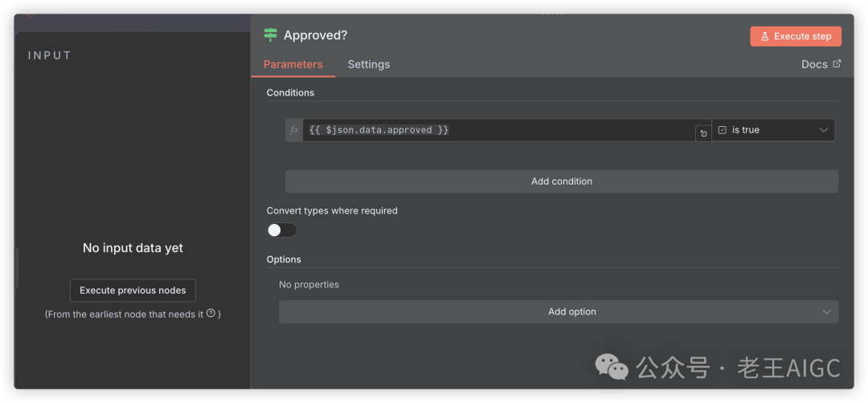Click the 'No input data yet' message

[x=133, y=247]
